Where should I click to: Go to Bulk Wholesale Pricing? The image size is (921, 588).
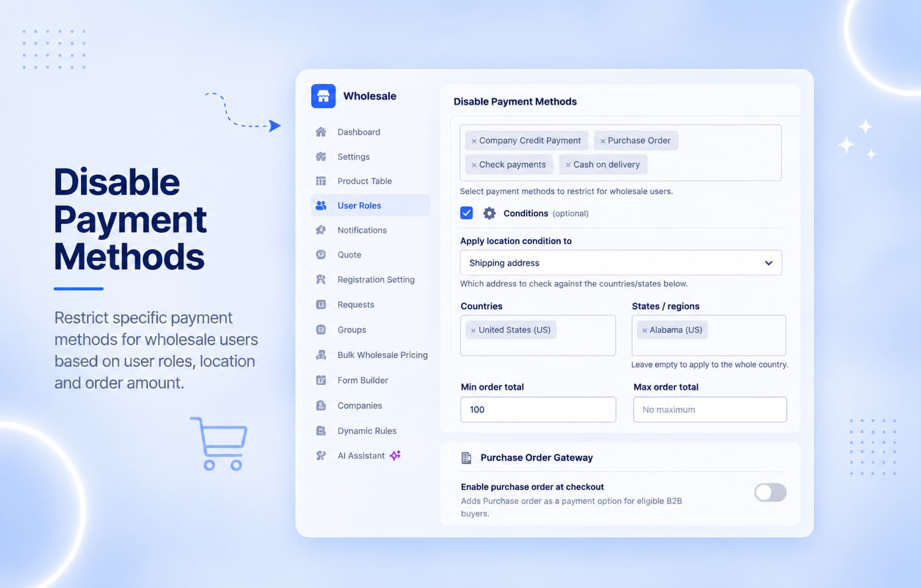(x=370, y=355)
